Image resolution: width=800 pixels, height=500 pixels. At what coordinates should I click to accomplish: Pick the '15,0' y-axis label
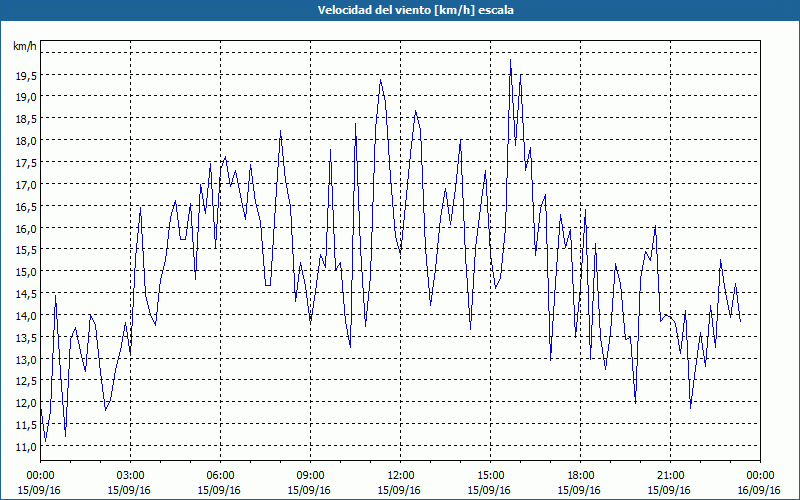(26, 272)
